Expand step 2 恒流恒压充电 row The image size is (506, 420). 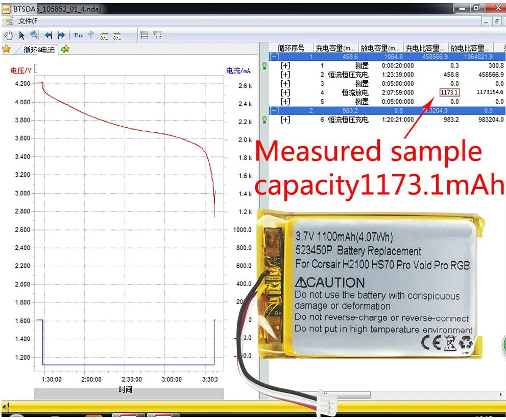pos(285,75)
